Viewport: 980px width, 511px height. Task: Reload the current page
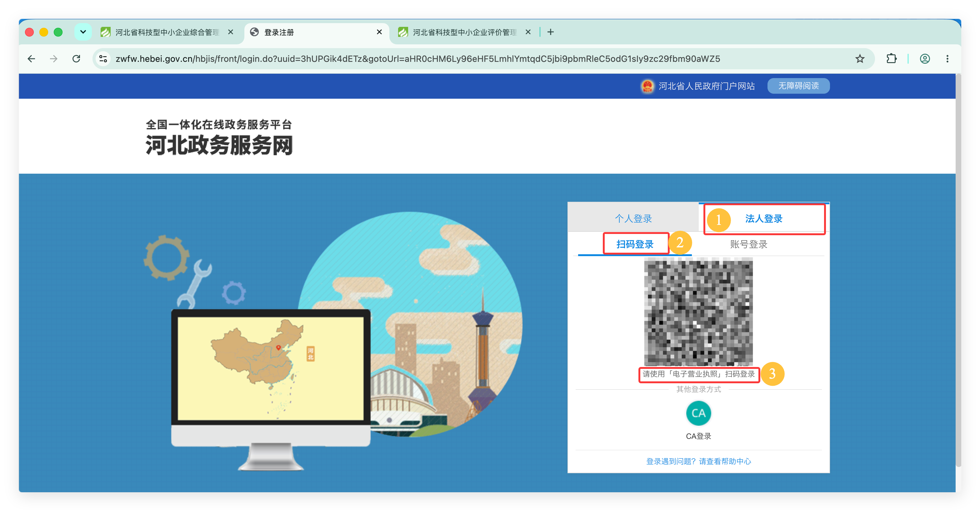pyautogui.click(x=76, y=58)
